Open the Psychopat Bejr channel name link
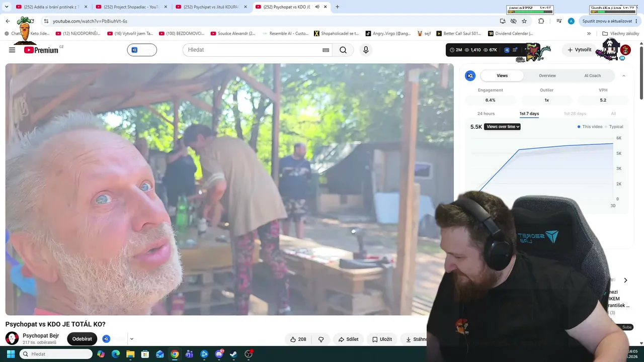Viewport: 644px width, 362px height. point(41,335)
